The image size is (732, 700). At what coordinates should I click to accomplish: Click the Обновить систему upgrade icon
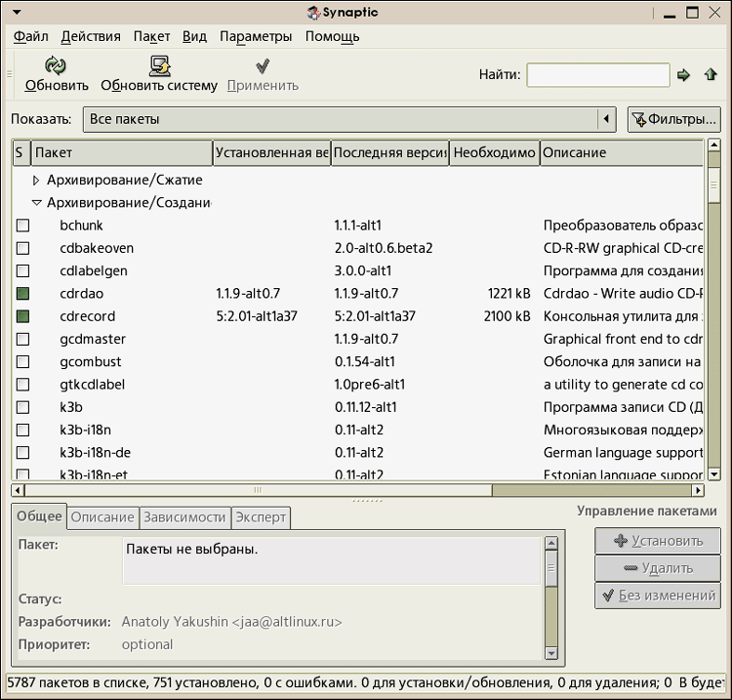point(160,65)
